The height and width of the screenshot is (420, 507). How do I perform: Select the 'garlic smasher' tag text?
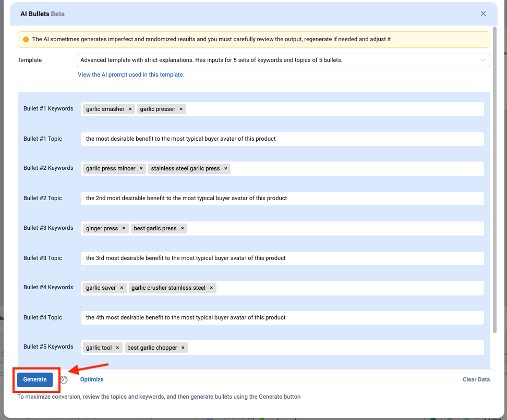(105, 109)
